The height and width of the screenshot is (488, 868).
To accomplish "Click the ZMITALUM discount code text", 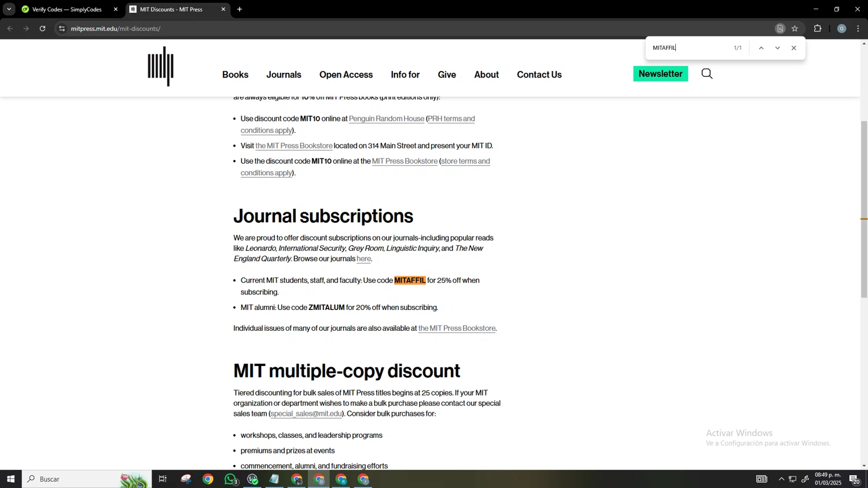I will coord(326,308).
